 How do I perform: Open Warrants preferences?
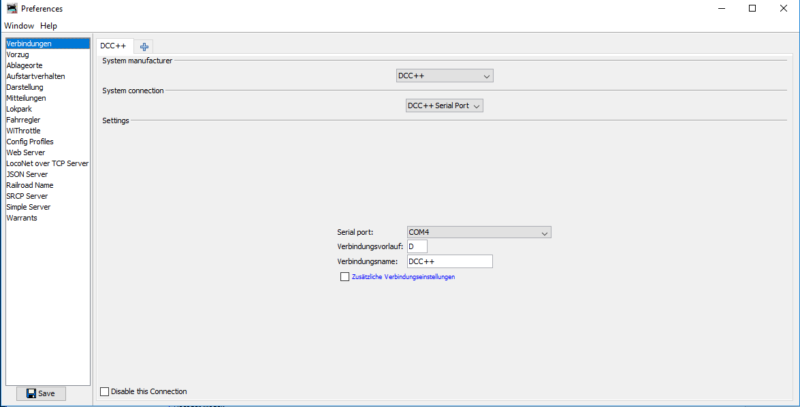48,218
